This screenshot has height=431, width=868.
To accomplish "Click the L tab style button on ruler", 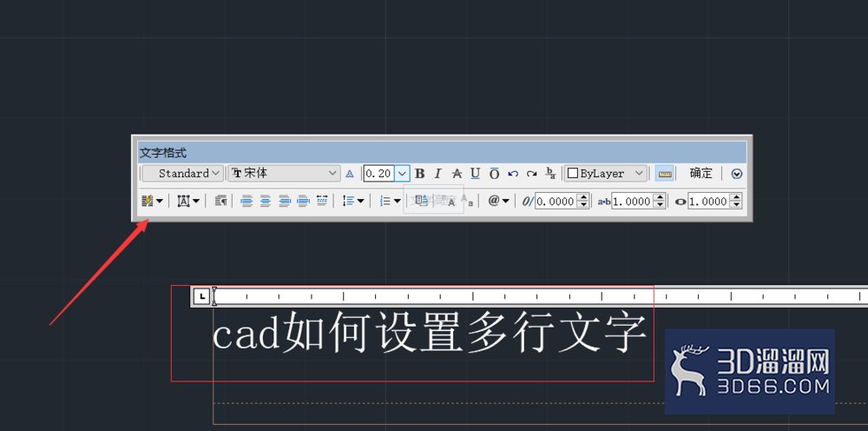I will tap(202, 297).
